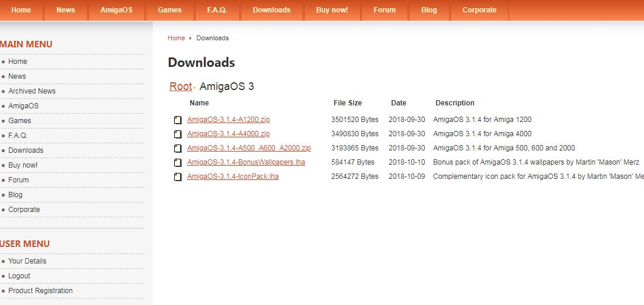Click Home in the breadcrumb trail
The height and width of the screenshot is (305, 644).
pyautogui.click(x=176, y=38)
